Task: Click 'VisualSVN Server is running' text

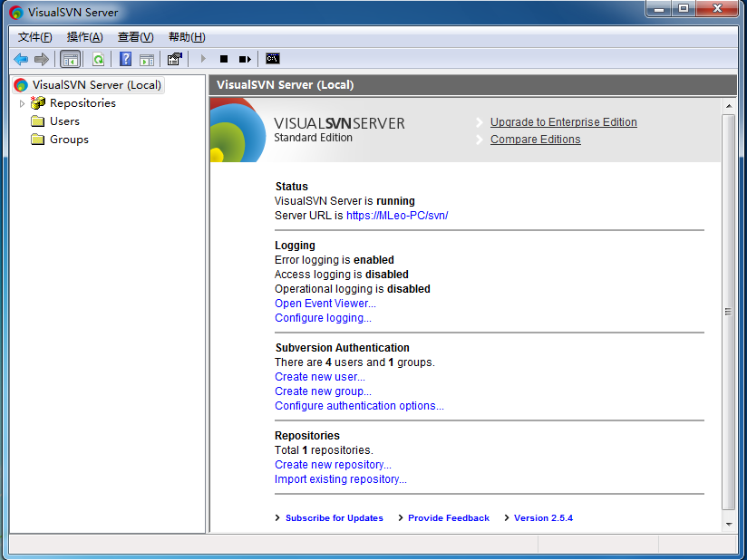Action: pyautogui.click(x=344, y=201)
